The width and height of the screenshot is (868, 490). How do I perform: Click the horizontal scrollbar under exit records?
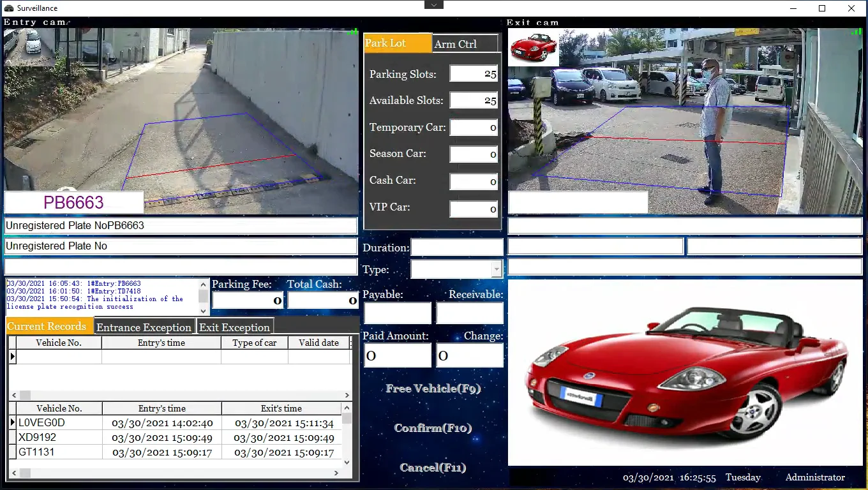click(x=179, y=472)
